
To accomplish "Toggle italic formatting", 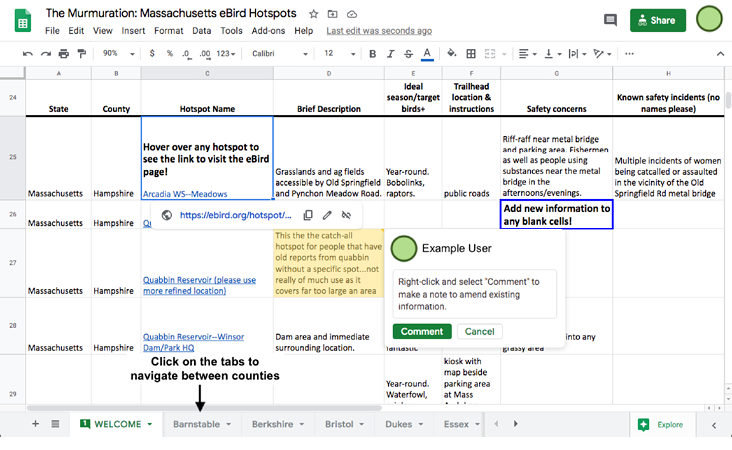I will 390,54.
